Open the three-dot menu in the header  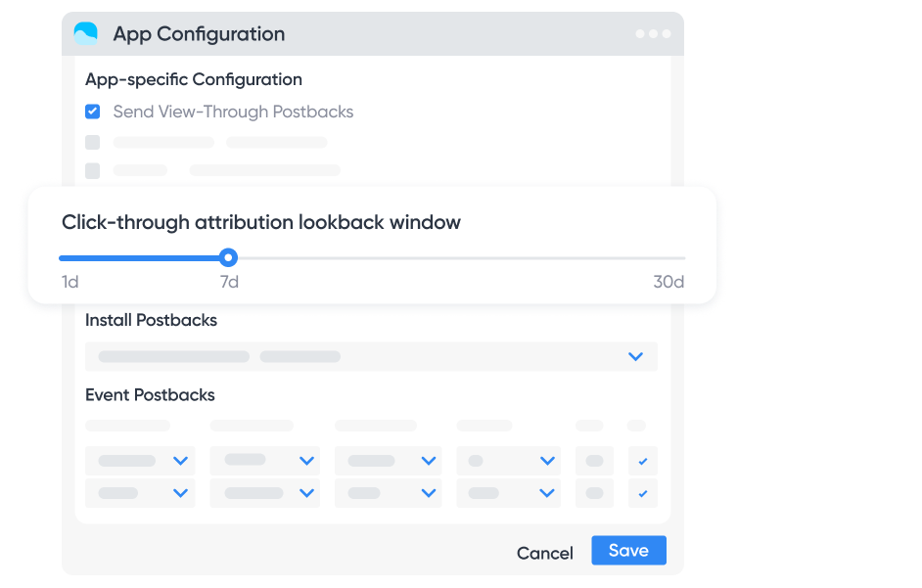[x=653, y=33]
